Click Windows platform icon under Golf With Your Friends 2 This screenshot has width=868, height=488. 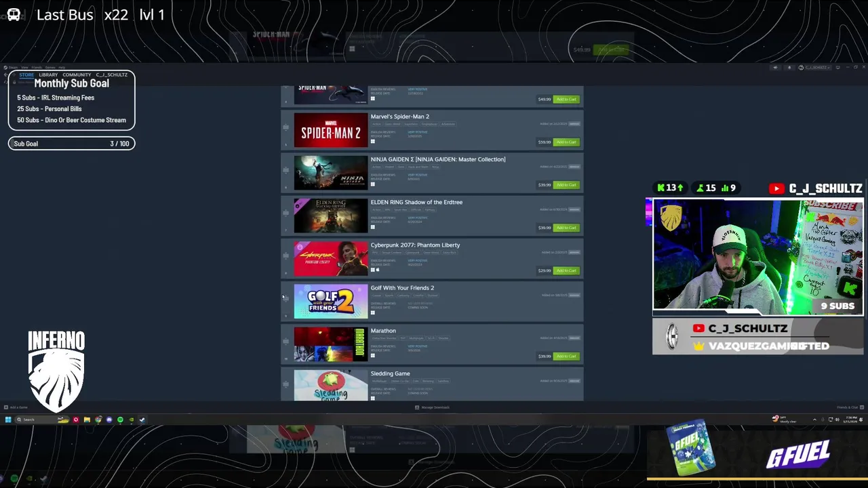(372, 312)
